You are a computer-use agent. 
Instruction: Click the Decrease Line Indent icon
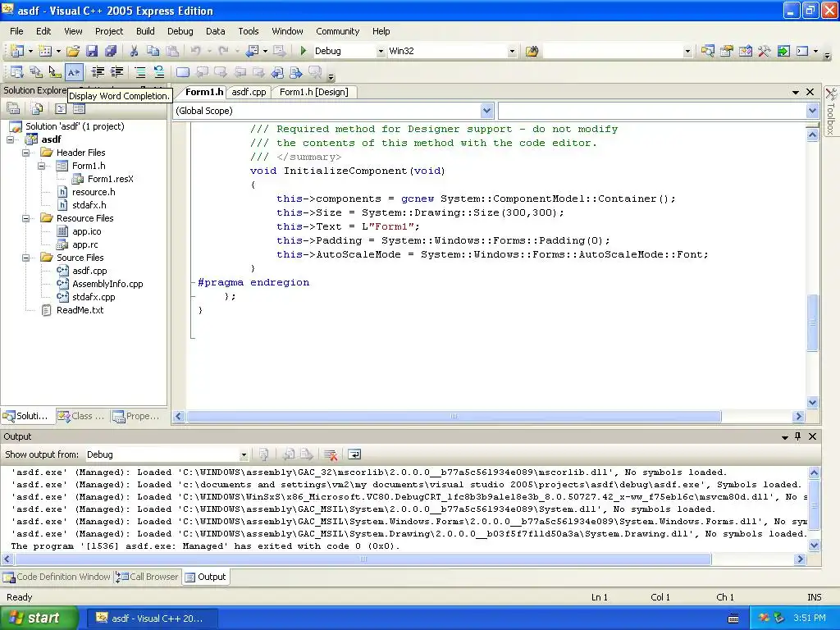coord(98,72)
